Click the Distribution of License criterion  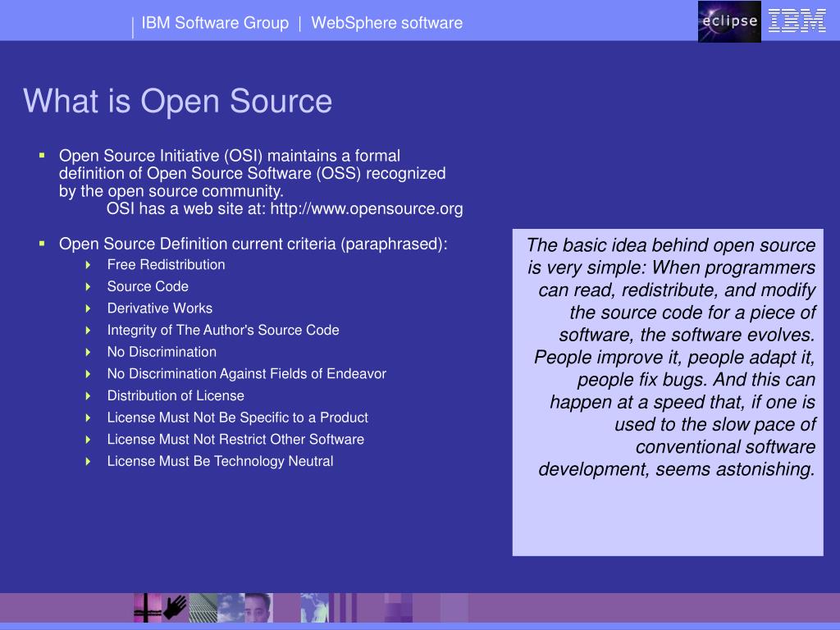point(176,396)
